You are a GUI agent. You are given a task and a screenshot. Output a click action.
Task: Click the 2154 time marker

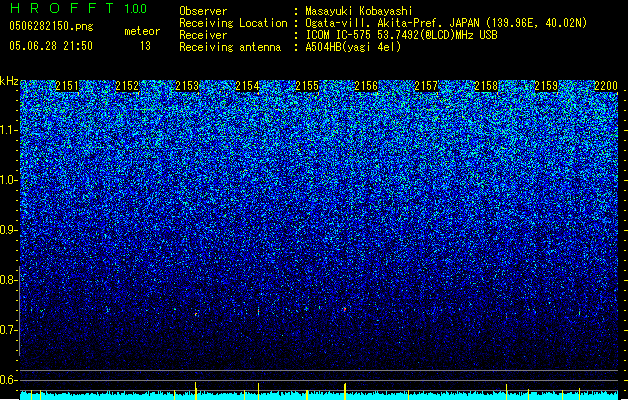[247, 86]
